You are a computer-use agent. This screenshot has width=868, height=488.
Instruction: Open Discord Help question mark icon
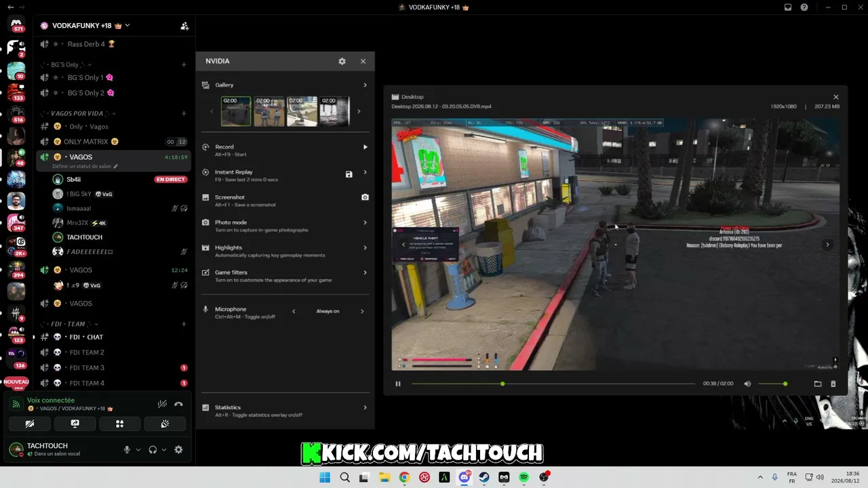coord(804,7)
